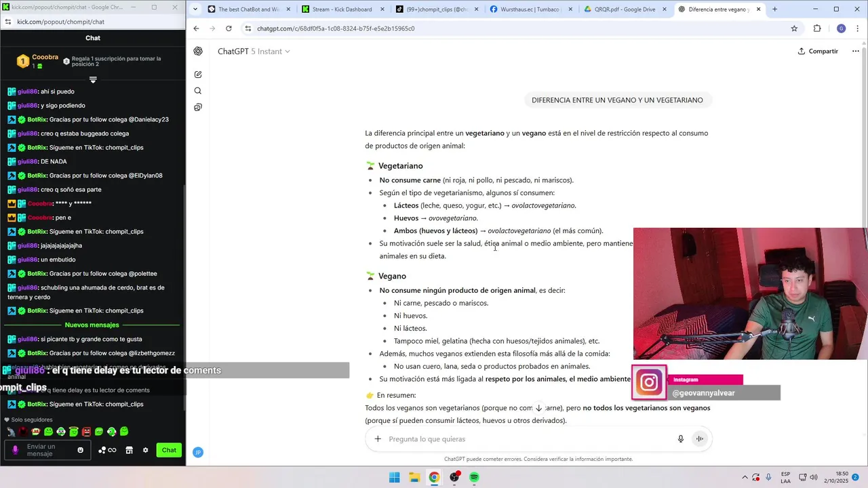
Task: Switch to The best ChatBot tab
Action: tap(248, 9)
